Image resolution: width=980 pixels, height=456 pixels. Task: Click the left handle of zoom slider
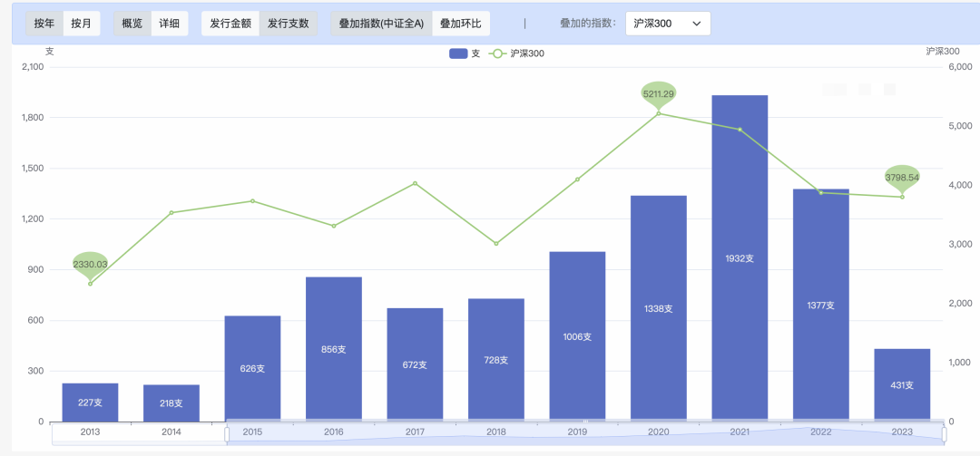click(227, 435)
